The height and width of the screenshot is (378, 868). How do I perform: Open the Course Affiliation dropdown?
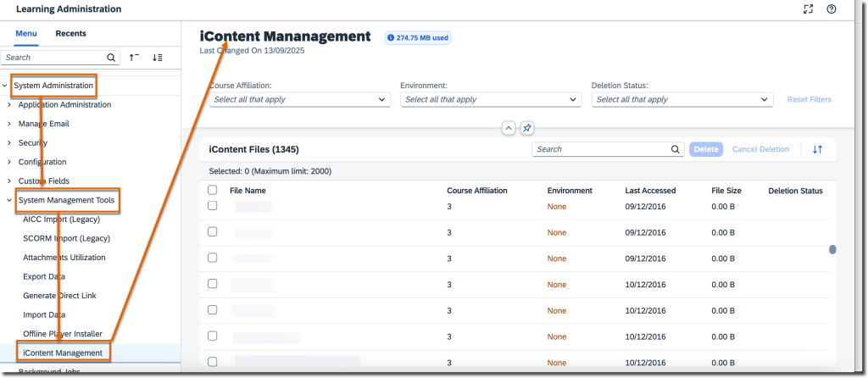click(x=299, y=99)
